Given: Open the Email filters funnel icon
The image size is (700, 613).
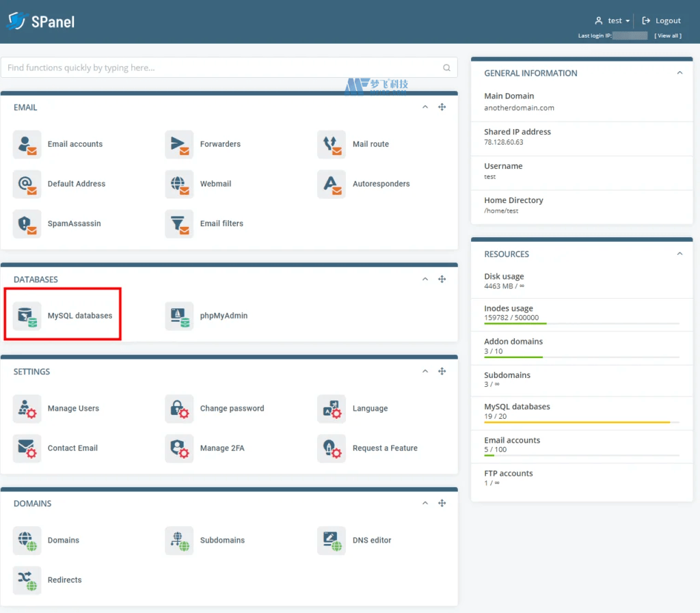Looking at the screenshot, I should [x=179, y=223].
